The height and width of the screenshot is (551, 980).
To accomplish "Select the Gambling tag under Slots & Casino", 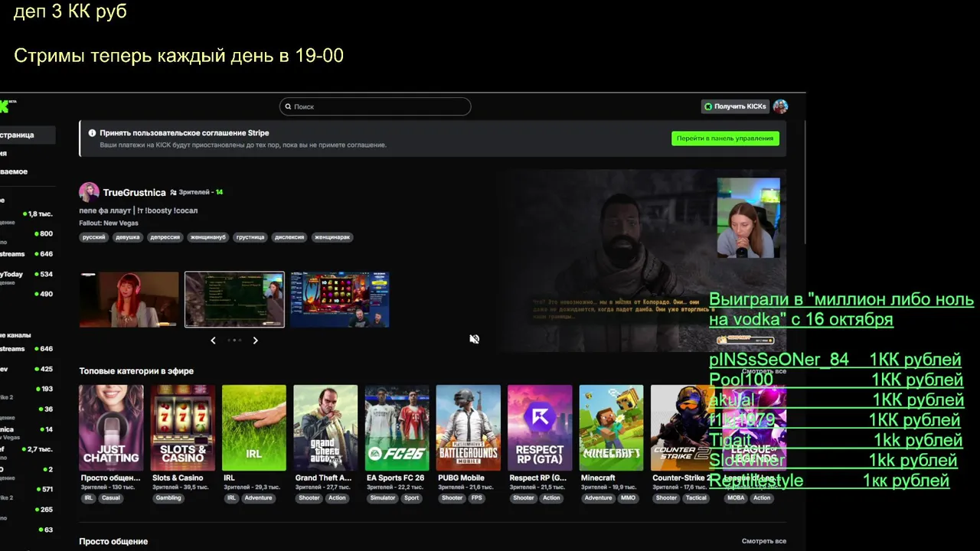I will (168, 498).
